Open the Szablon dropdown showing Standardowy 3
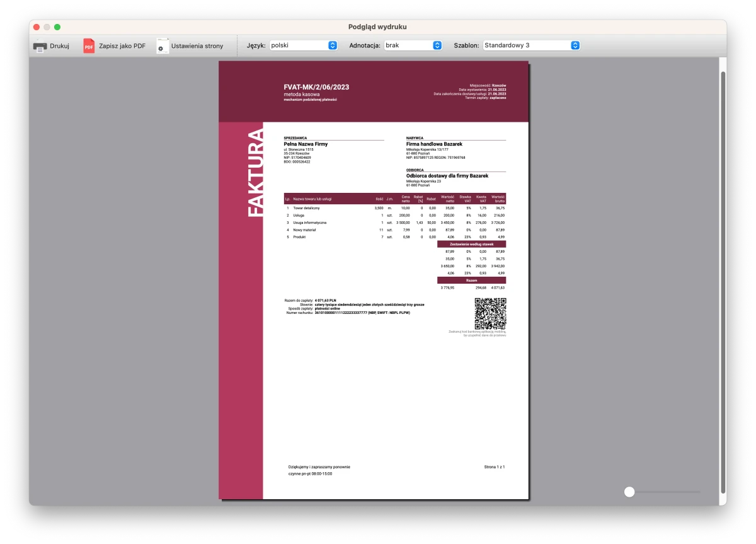756x544 pixels. coord(530,45)
